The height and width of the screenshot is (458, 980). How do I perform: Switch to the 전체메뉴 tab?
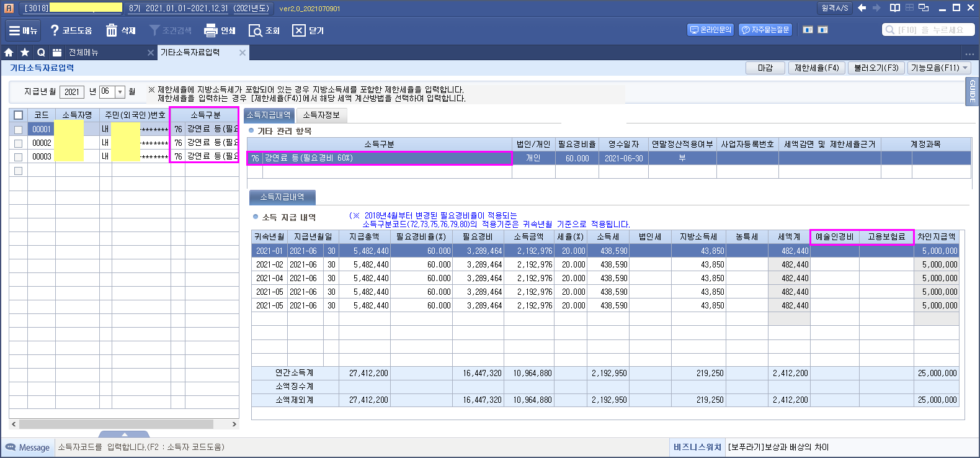84,53
